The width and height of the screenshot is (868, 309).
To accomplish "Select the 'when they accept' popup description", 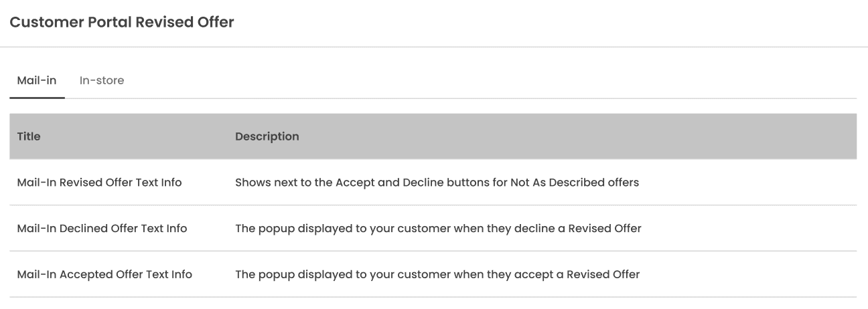I will coord(437,274).
